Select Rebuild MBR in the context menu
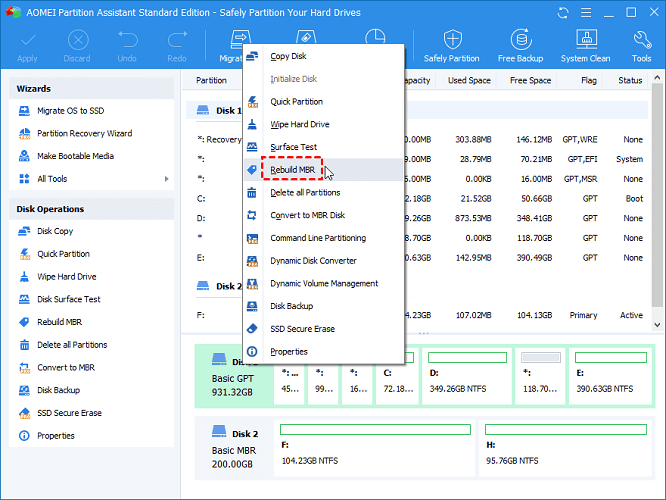Image resolution: width=666 pixels, height=500 pixels. [x=293, y=170]
